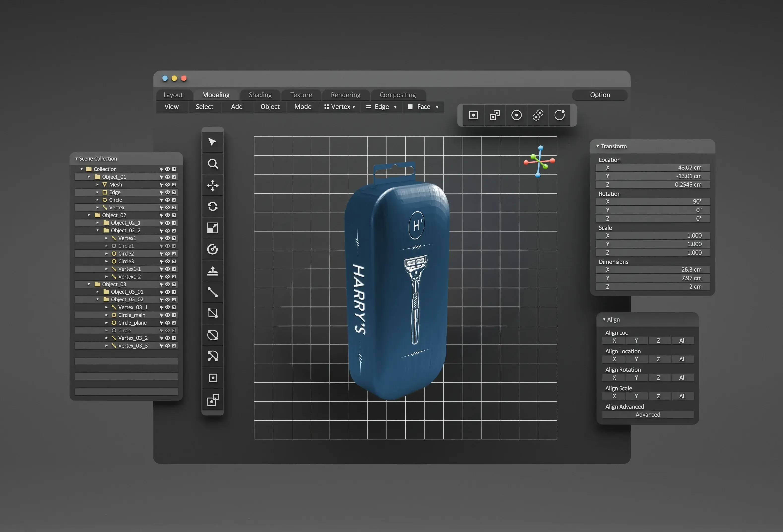Select the extrude upward tool
Image resolution: width=783 pixels, height=532 pixels.
click(x=213, y=271)
